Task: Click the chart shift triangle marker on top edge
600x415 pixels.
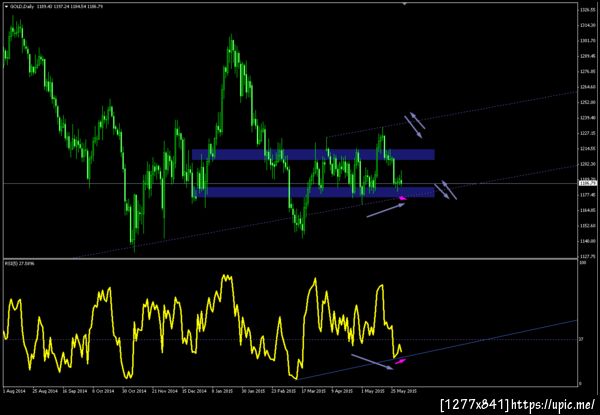Action: tap(405, 4)
